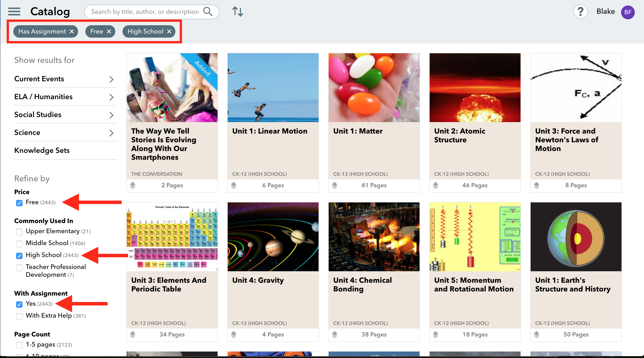The width and height of the screenshot is (644, 358).
Task: Click the search magnifier icon
Action: 208,11
